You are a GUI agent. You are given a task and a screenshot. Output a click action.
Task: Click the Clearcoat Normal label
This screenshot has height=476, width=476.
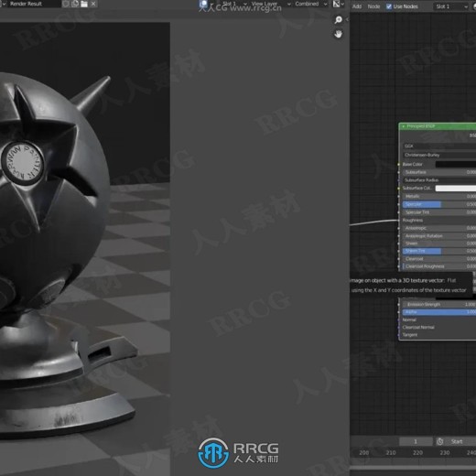[x=418, y=327]
